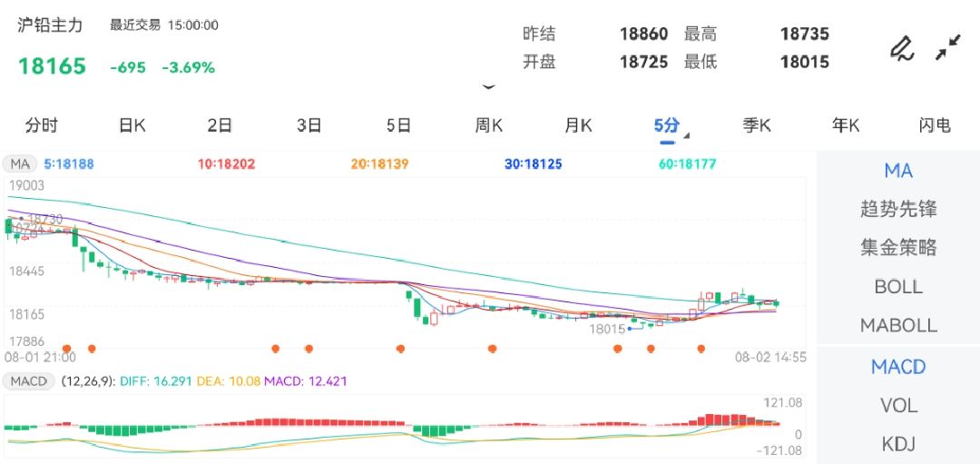
Task: Click the first orange event dot on timeline
Action: click(x=67, y=349)
